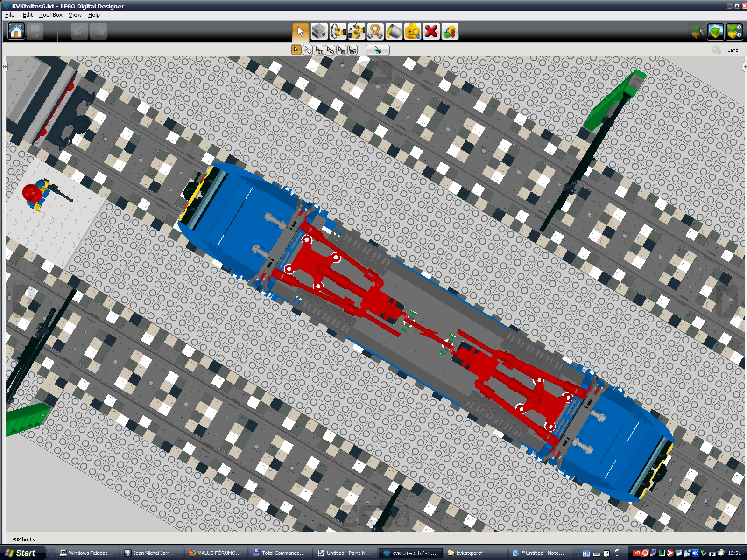Switch to MALUG FÓRUMO browser taskbar window

tap(216, 553)
